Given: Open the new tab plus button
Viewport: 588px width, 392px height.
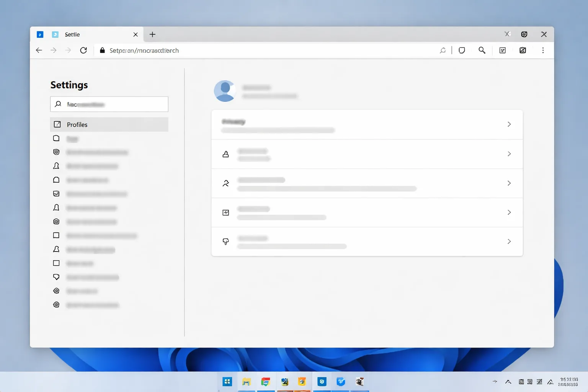Looking at the screenshot, I should [x=152, y=34].
